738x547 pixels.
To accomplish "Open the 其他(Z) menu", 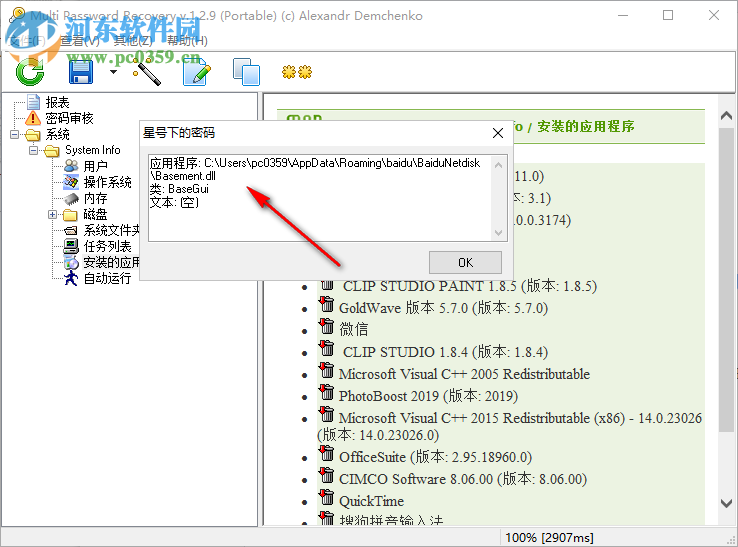I will click(133, 41).
